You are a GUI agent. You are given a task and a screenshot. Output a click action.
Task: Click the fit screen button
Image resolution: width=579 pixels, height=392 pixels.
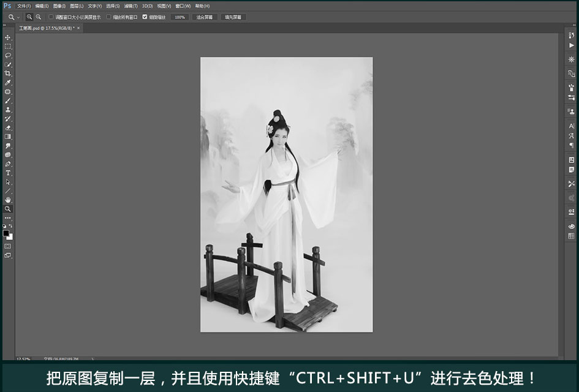(x=205, y=17)
